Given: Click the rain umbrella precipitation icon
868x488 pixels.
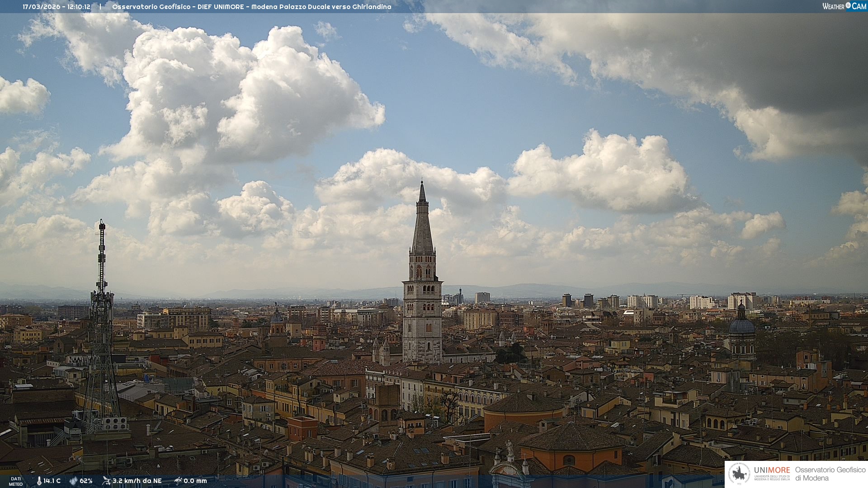Looking at the screenshot, I should pyautogui.click(x=178, y=481).
